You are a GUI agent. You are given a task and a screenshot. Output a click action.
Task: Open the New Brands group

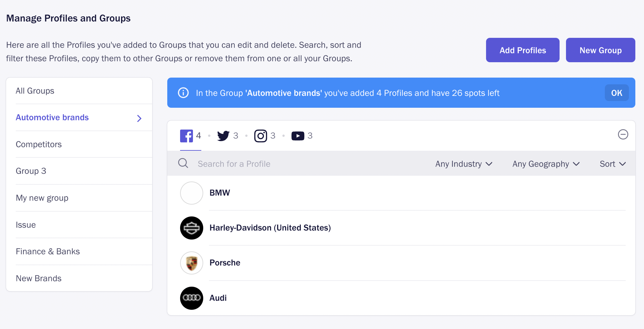(79, 278)
